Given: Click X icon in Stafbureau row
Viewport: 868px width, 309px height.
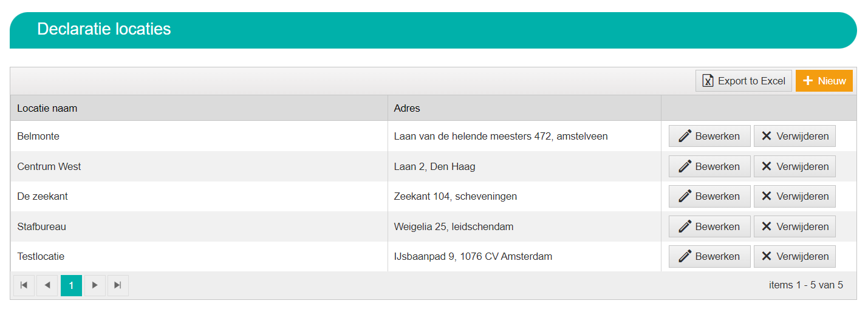Looking at the screenshot, I should [x=767, y=226].
